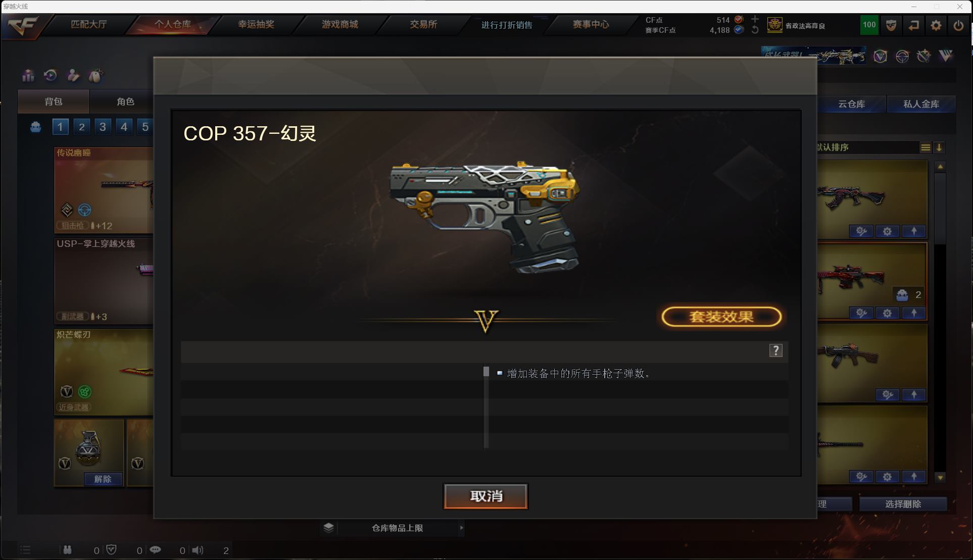The width and height of the screenshot is (973, 560).
Task: Open settings gear icon in top bar
Action: [936, 25]
